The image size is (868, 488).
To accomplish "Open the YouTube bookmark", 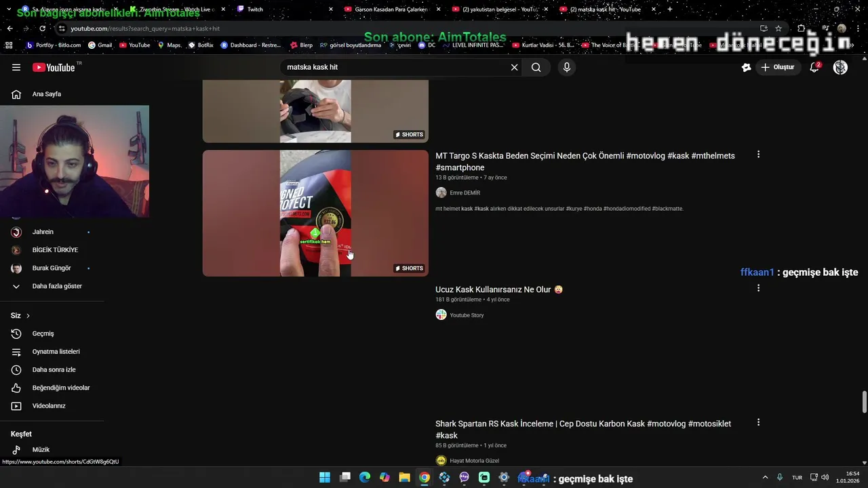I will point(134,45).
